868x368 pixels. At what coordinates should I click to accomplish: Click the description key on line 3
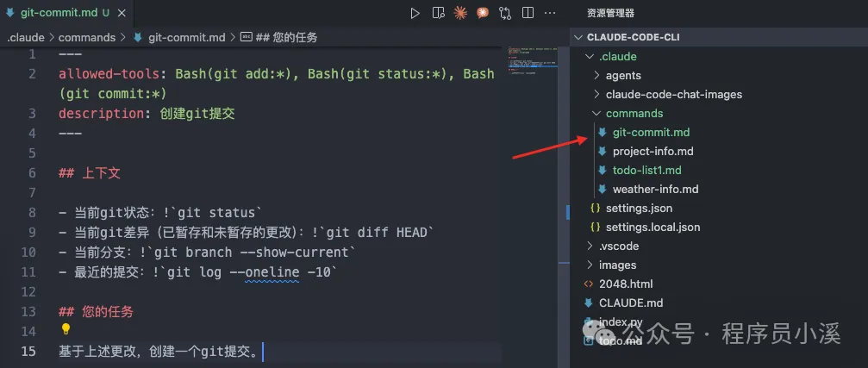(101, 114)
